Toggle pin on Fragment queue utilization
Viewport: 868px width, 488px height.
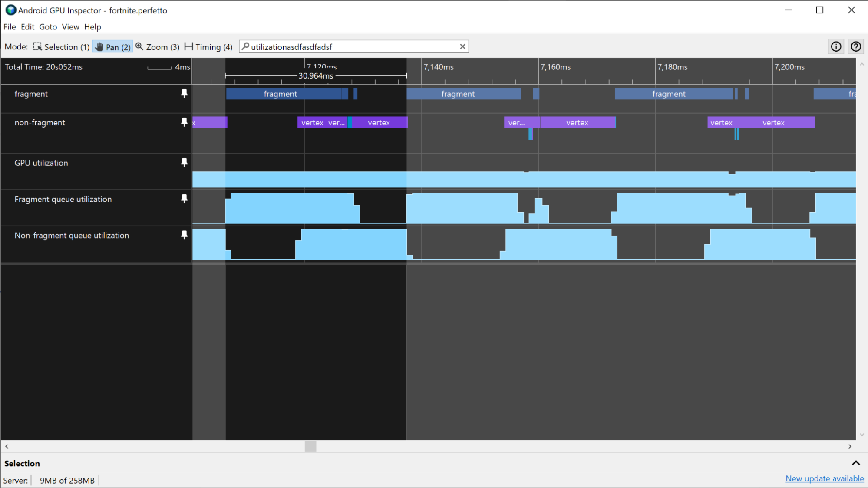(184, 199)
